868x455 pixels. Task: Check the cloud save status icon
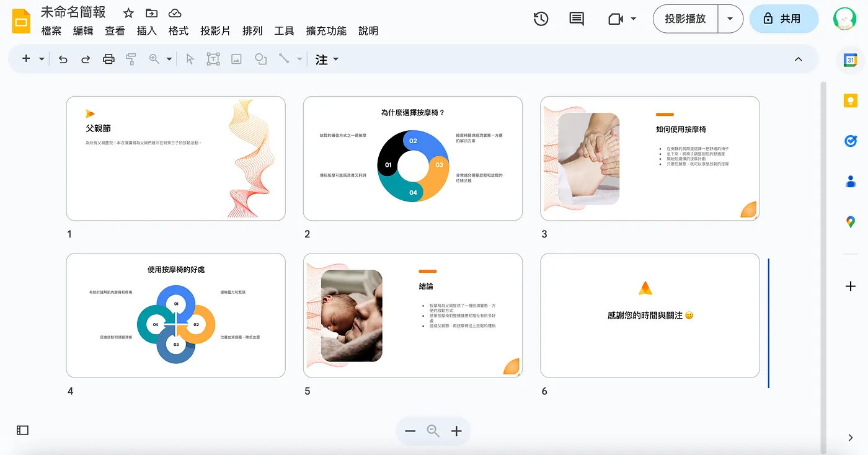click(175, 13)
